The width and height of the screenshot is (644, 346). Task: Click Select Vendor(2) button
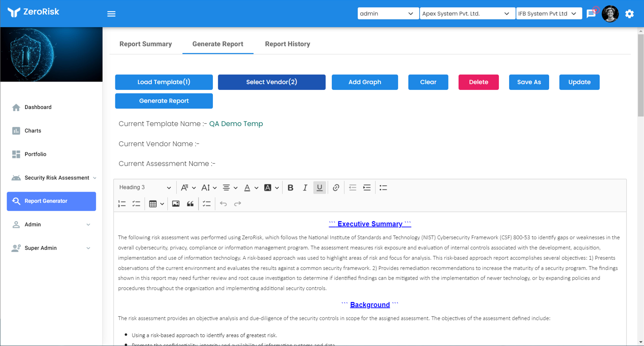point(272,82)
